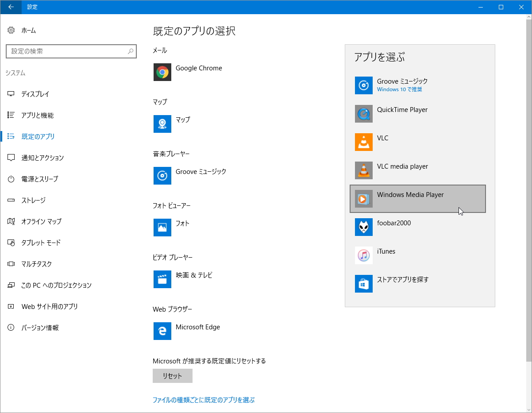
Task: Click the Google Chrome icon under メール
Action: point(162,72)
